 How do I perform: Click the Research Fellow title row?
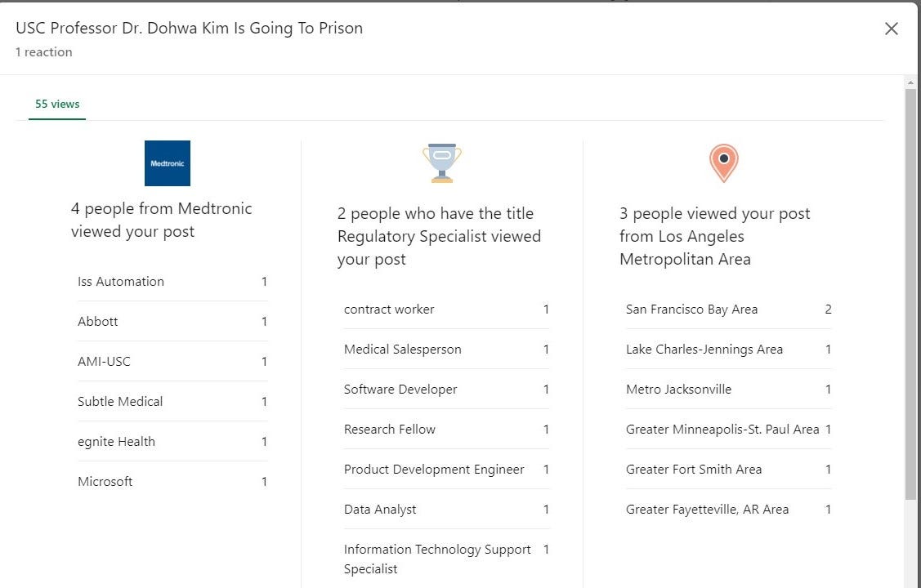coord(446,429)
